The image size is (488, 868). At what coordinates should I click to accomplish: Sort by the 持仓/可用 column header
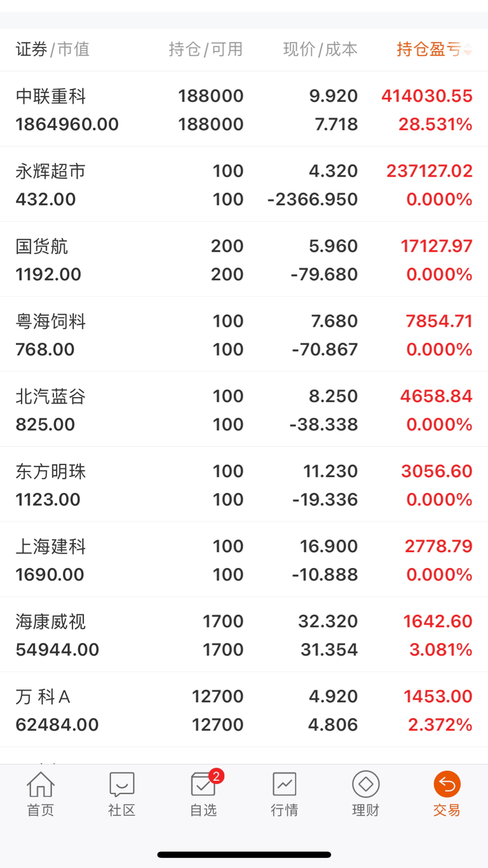205,50
